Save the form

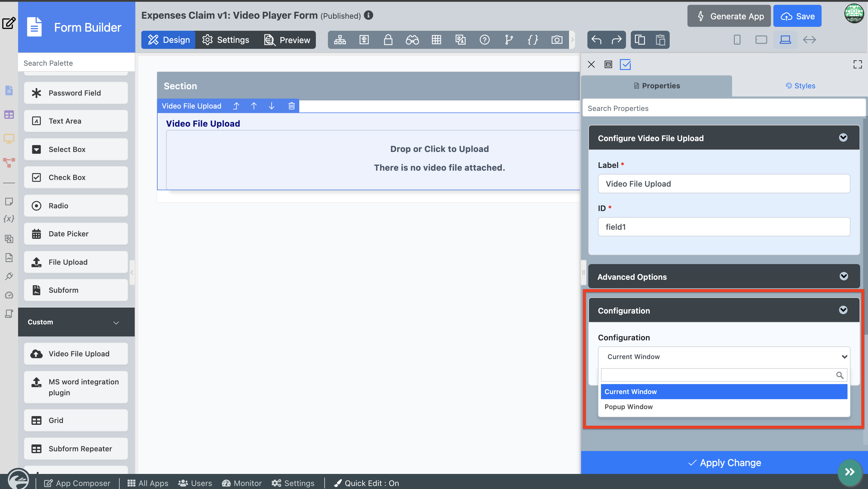(x=797, y=16)
